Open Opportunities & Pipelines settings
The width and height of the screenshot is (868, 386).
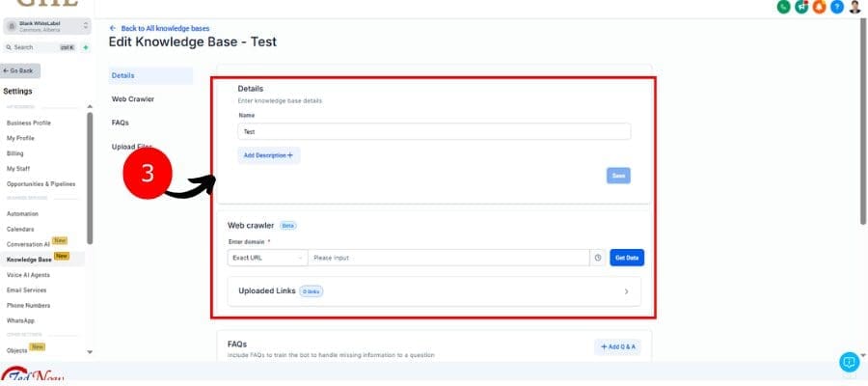click(41, 184)
